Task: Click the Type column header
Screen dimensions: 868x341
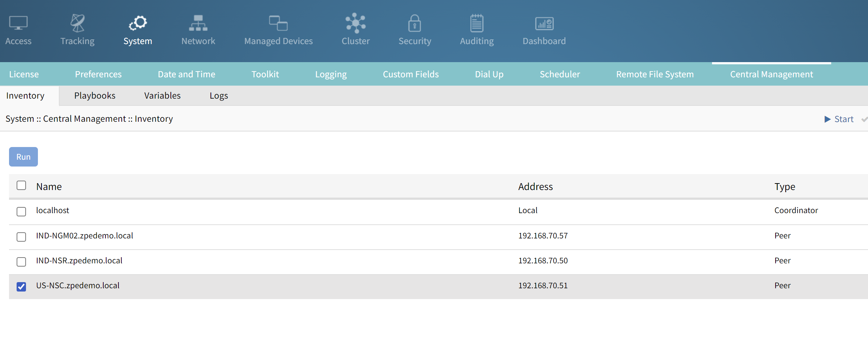Action: tap(785, 187)
